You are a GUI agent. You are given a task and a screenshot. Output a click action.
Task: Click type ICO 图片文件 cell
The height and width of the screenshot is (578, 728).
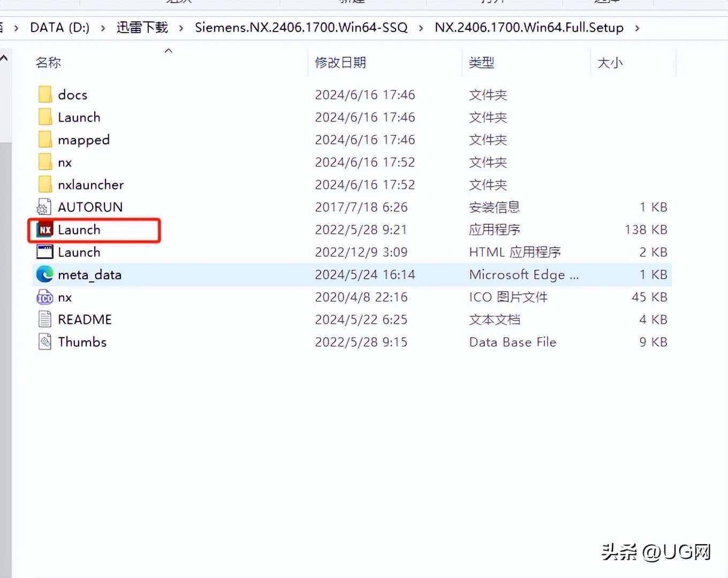(x=509, y=297)
